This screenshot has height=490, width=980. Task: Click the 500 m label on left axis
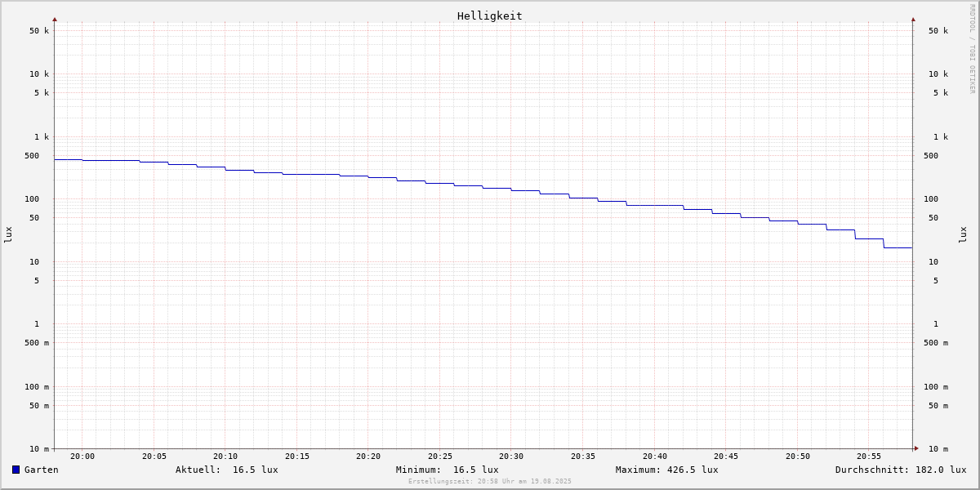(x=37, y=343)
